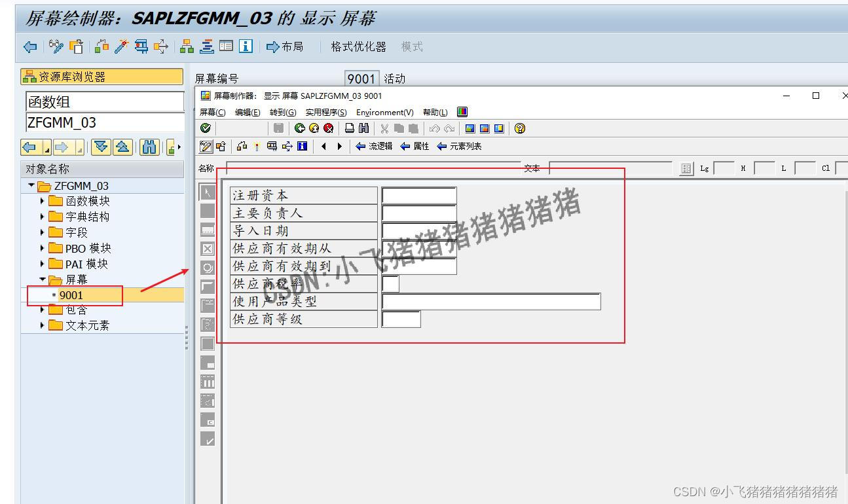Click the 流逻辑 flow logic button
Screen dimensions: 848x504
tap(374, 146)
